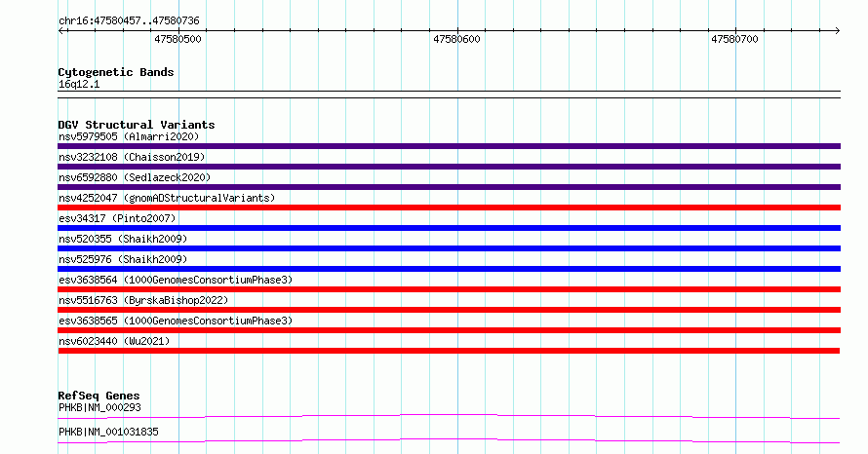Click the left arrow on the ruler

[61, 31]
